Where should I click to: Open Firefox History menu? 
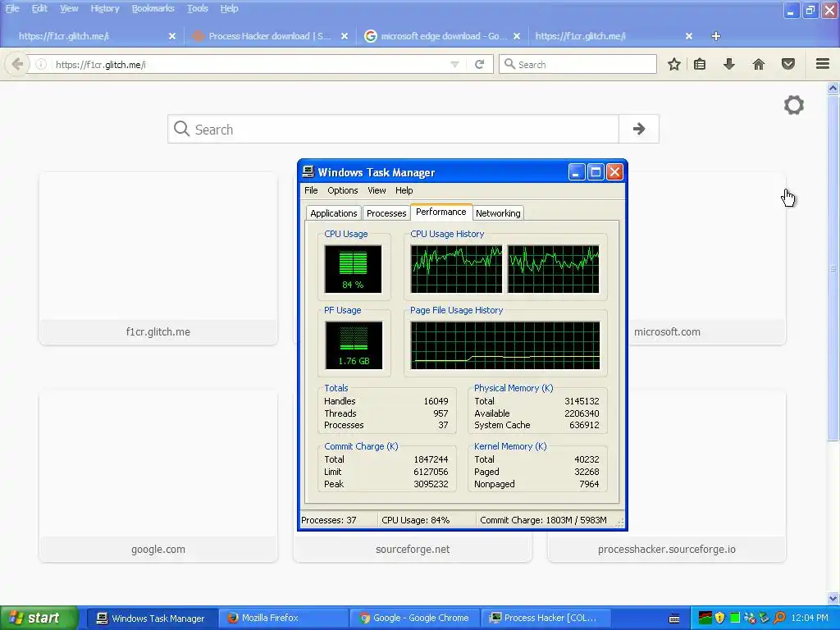click(x=104, y=8)
